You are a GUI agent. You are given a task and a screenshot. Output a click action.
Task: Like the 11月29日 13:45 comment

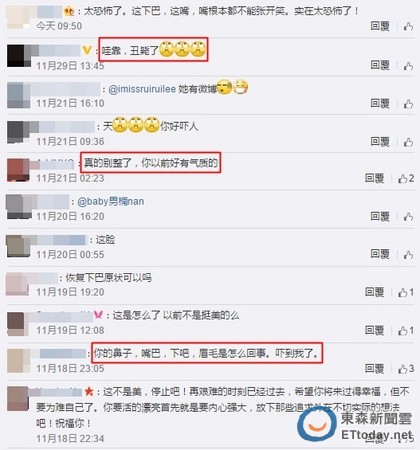click(408, 66)
